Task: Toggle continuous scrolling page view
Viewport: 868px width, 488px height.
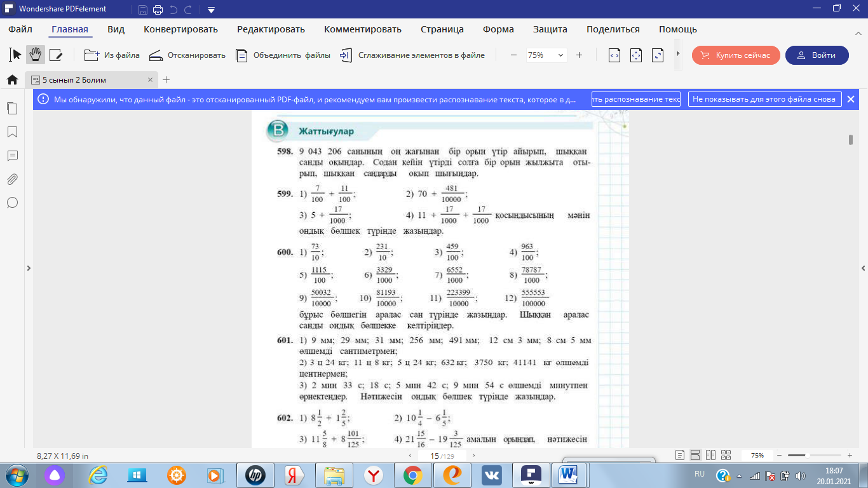Action: point(695,455)
